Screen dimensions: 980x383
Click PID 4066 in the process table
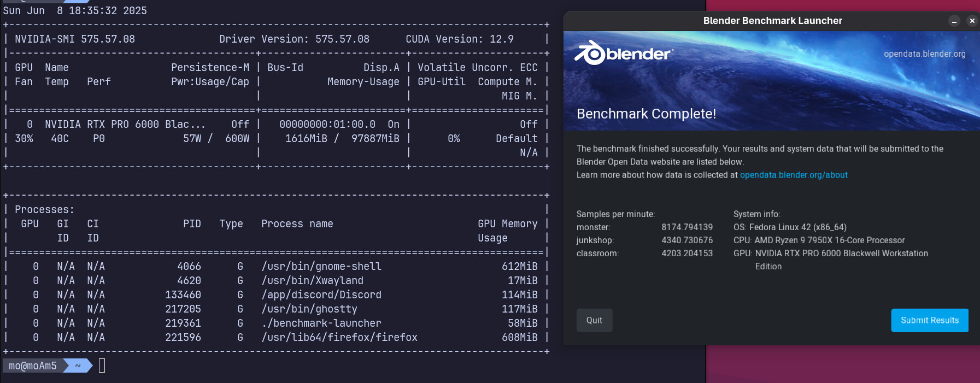[x=189, y=266]
